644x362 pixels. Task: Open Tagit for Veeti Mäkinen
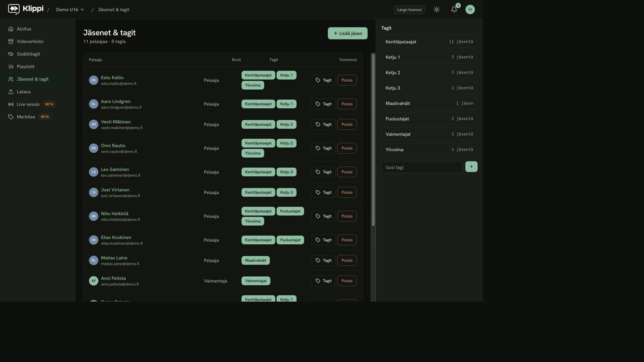323,124
